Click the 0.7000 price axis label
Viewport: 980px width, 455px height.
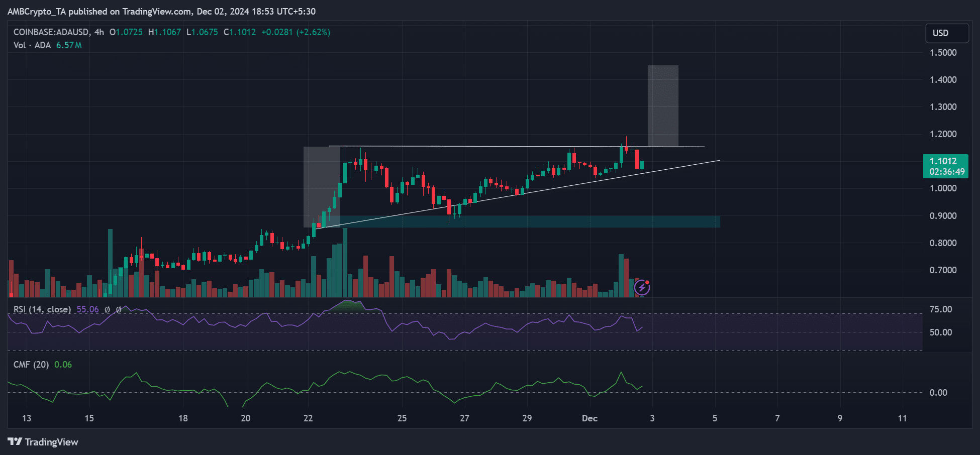pos(943,270)
